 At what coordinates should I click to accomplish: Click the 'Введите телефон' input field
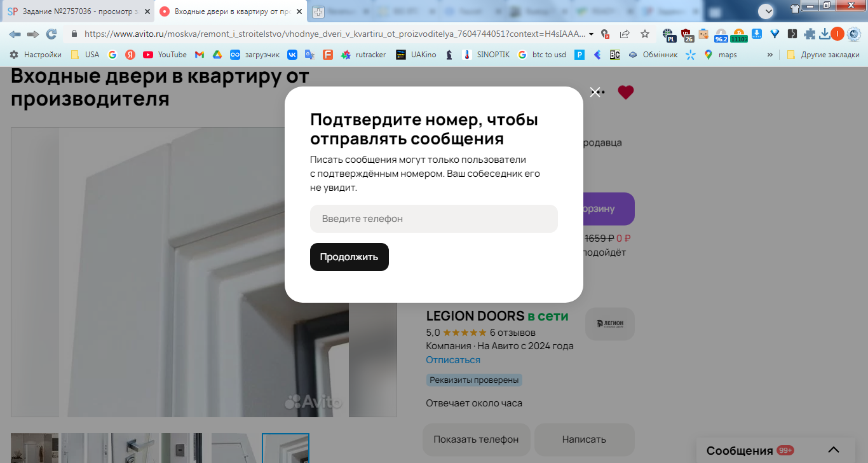click(x=434, y=219)
